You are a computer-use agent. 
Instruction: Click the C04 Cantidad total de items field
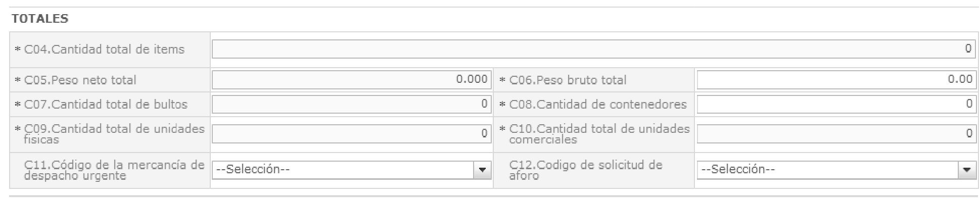pyautogui.click(x=593, y=49)
